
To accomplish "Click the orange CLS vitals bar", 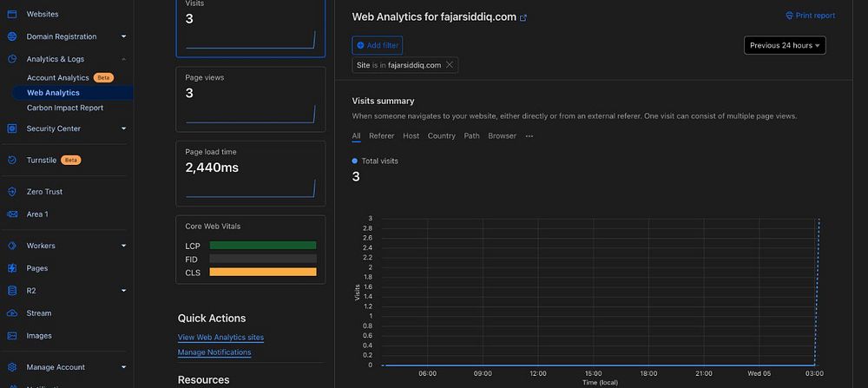I will pos(263,272).
